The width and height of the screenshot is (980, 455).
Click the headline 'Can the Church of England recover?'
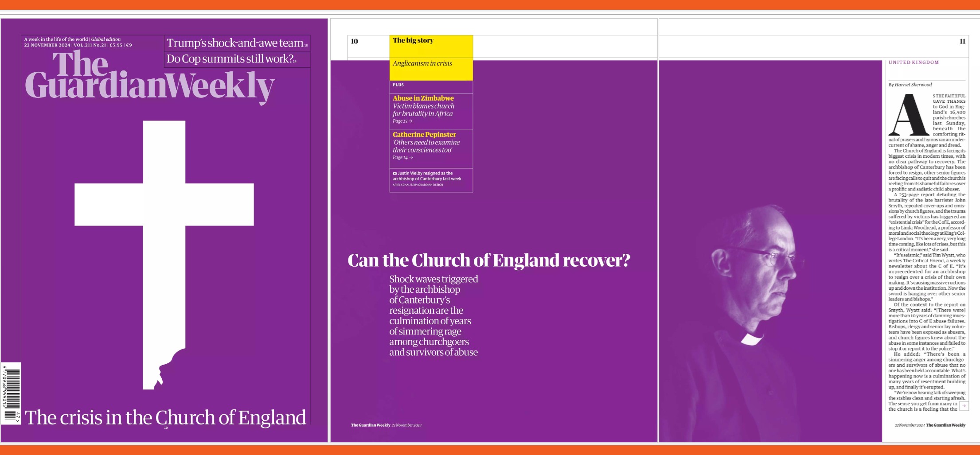(x=489, y=260)
